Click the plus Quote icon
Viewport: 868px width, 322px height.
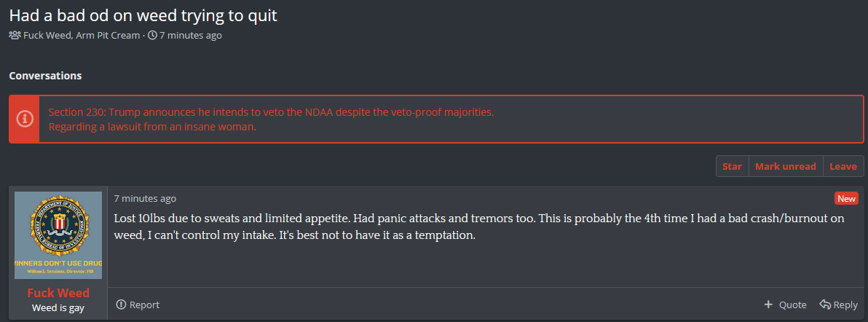(x=768, y=305)
